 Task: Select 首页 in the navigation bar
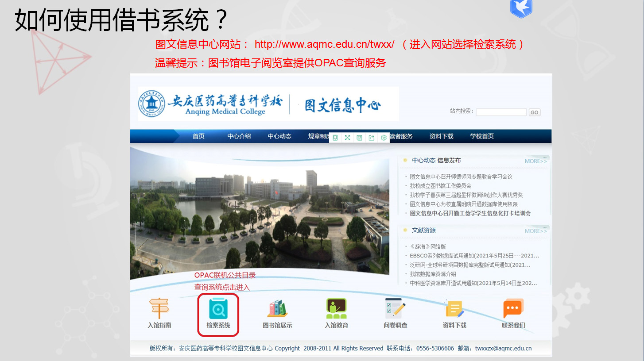tap(198, 136)
